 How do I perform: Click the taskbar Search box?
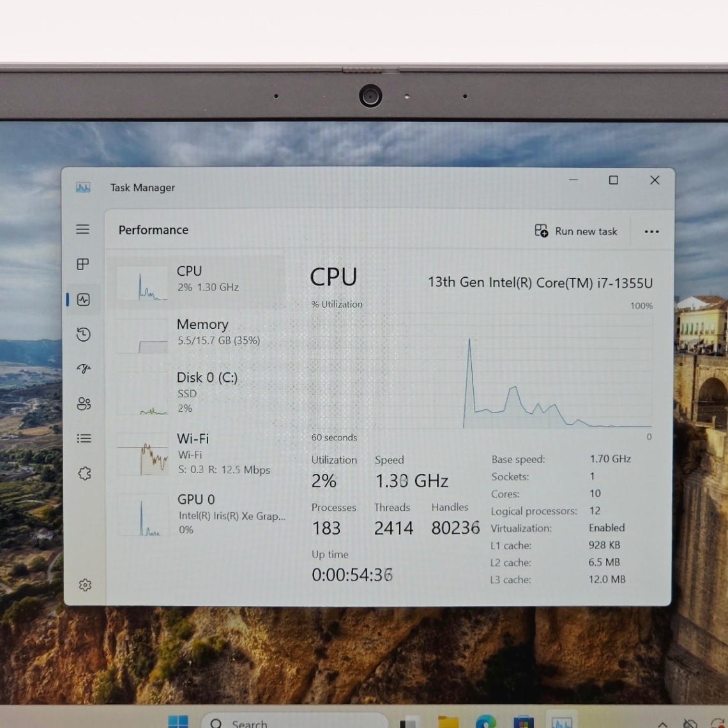click(295, 722)
